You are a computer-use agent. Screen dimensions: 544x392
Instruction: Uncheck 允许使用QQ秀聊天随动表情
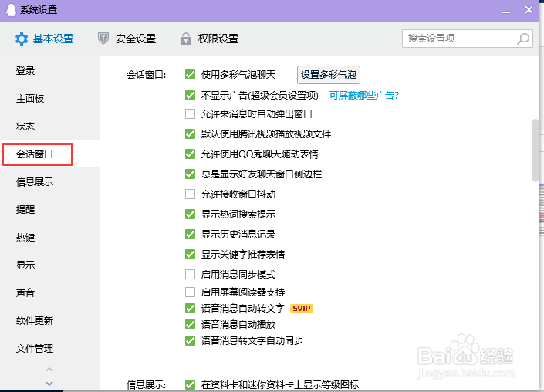point(190,154)
